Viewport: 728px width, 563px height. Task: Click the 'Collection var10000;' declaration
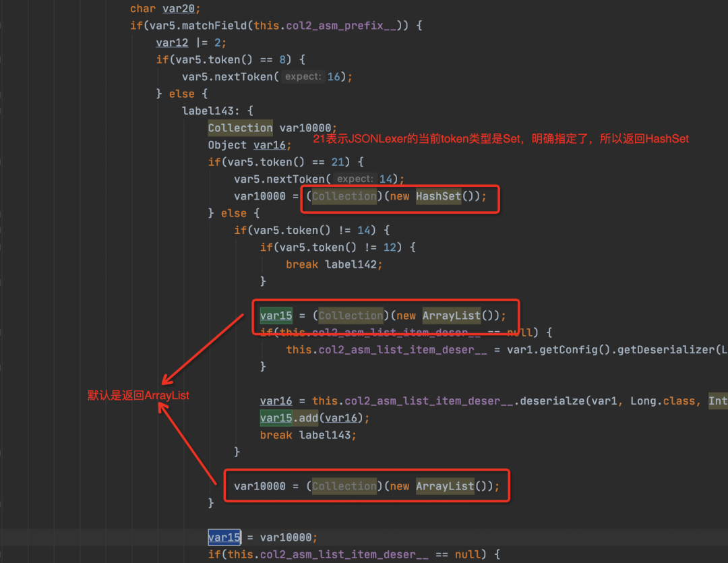[x=272, y=128]
